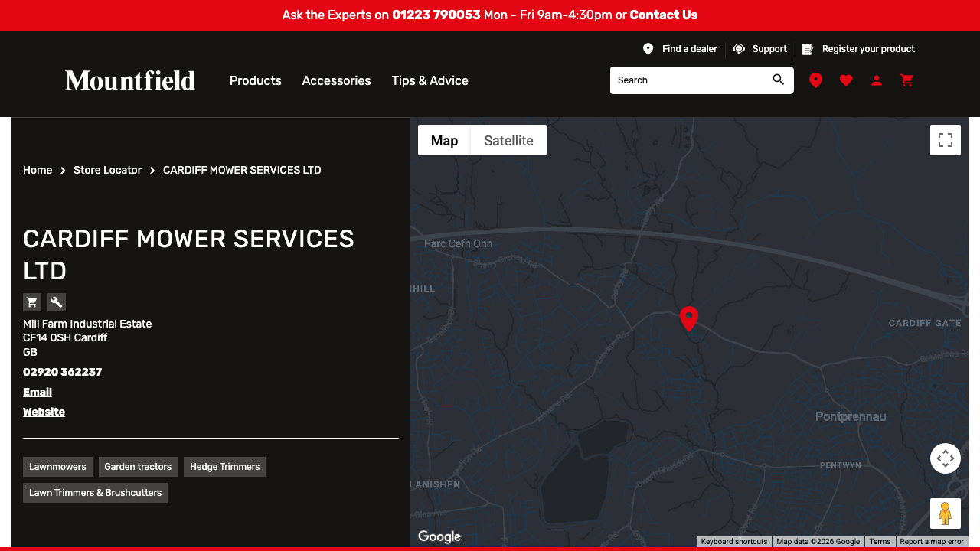980x551 pixels.
Task: Open the wishlist heart icon in header
Action: click(x=845, y=80)
